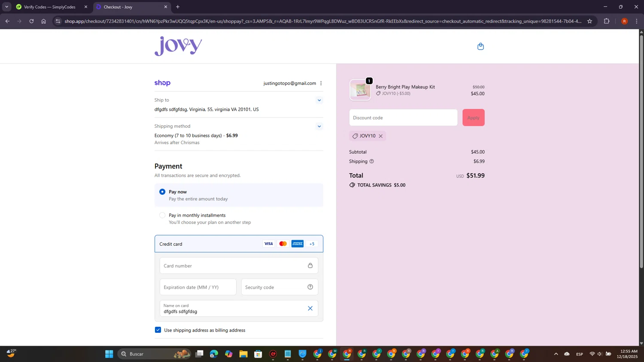Go back to previous page
Screen dimensions: 644x362
pos(7,21)
